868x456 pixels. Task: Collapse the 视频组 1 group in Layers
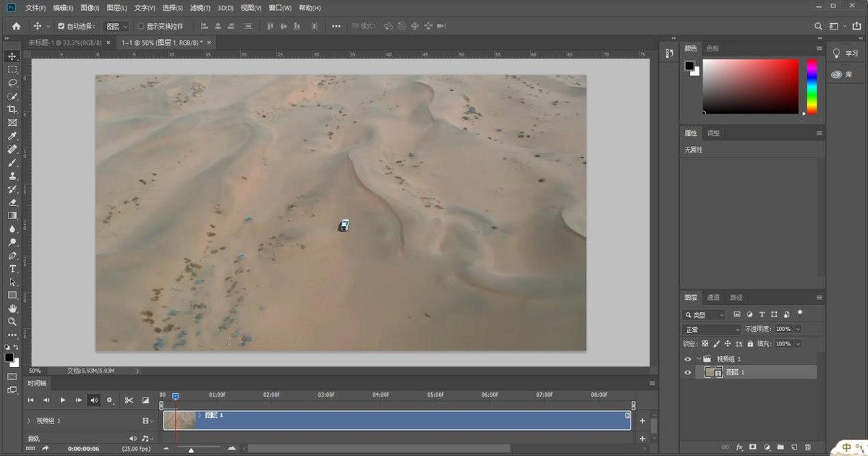(x=697, y=358)
